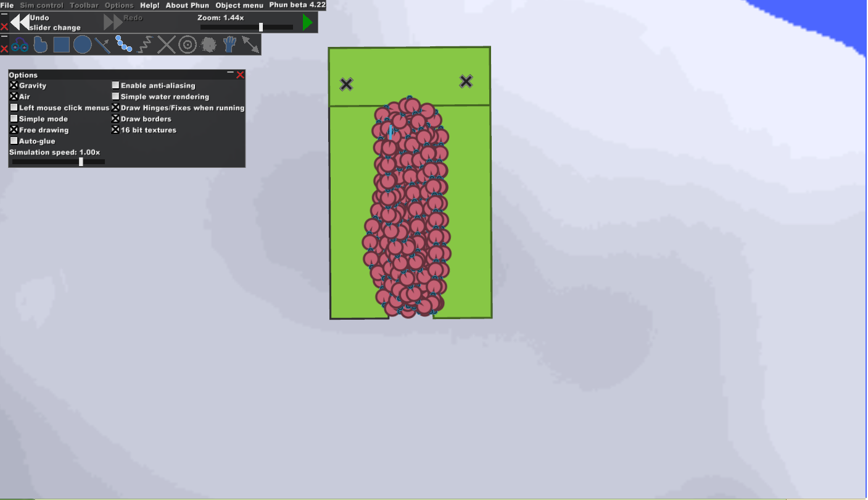Screen dimensions: 868x500
Task: Open the File menu
Action: pos(7,6)
